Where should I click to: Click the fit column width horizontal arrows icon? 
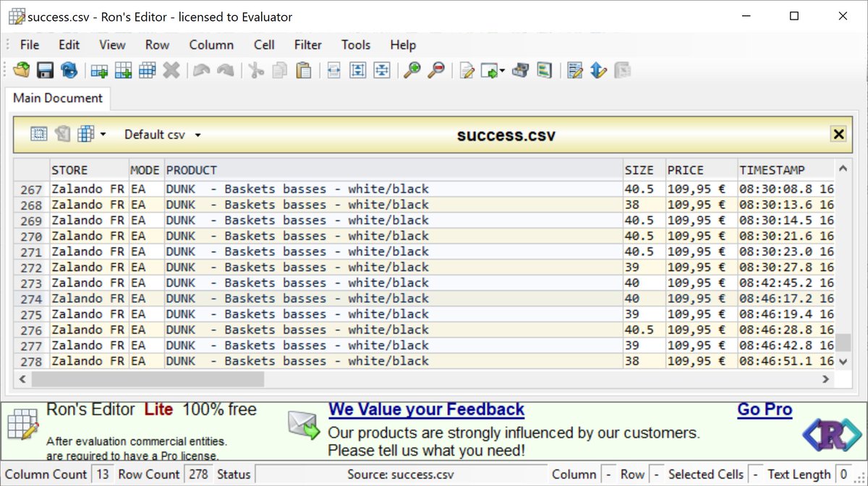coord(334,70)
